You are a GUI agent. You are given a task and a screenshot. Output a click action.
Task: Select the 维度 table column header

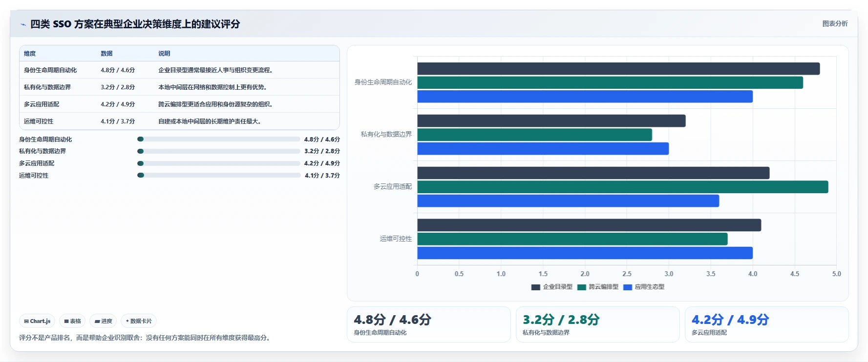30,54
